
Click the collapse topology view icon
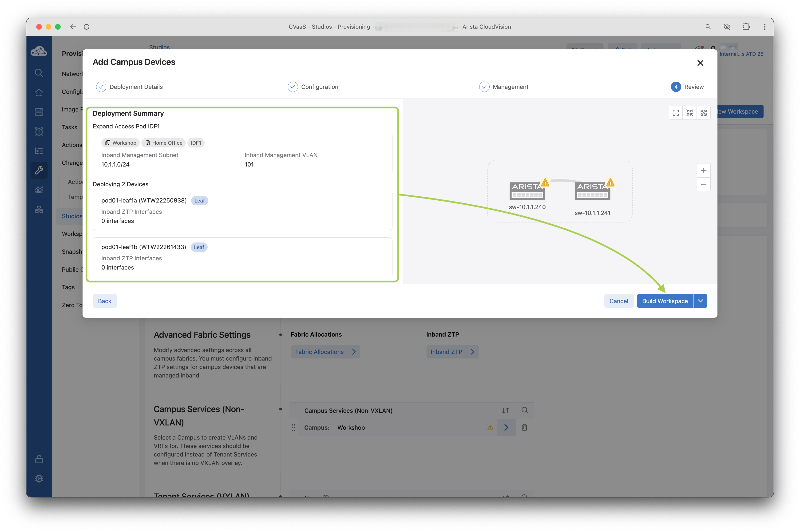click(689, 113)
